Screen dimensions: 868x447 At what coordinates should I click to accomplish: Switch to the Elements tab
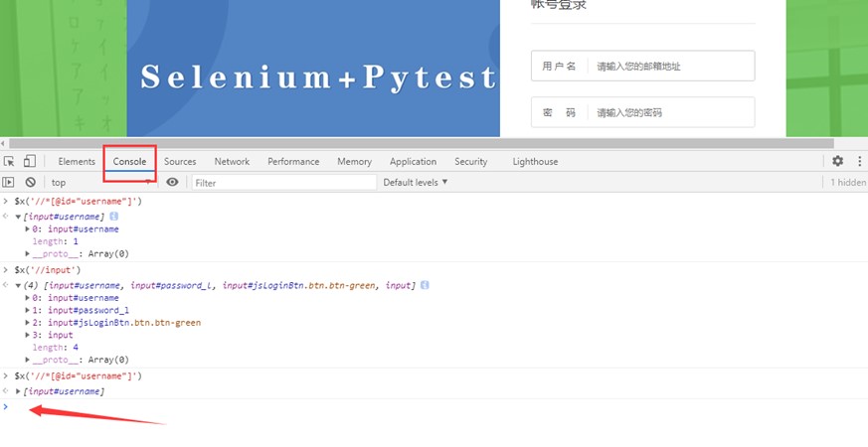(x=77, y=162)
